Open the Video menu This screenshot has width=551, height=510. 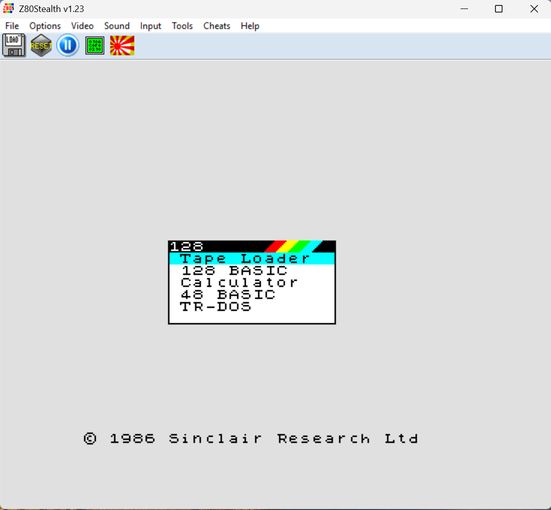82,26
